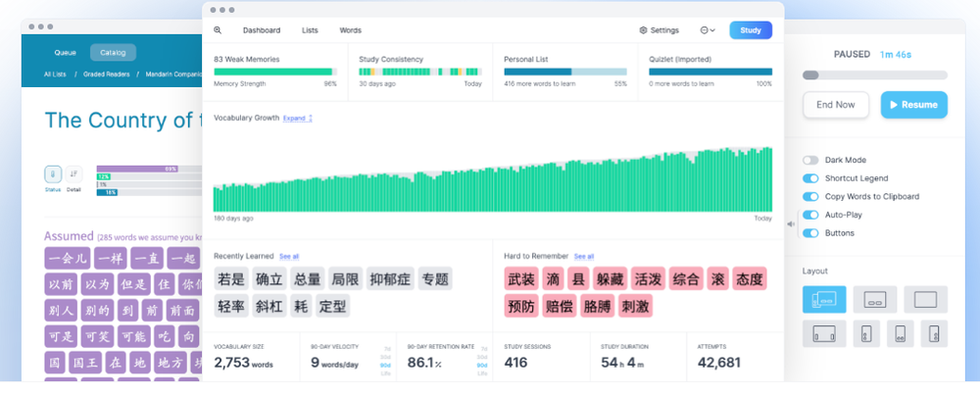Open hard-to-remember word 刺激
980x395 pixels.
tap(636, 306)
